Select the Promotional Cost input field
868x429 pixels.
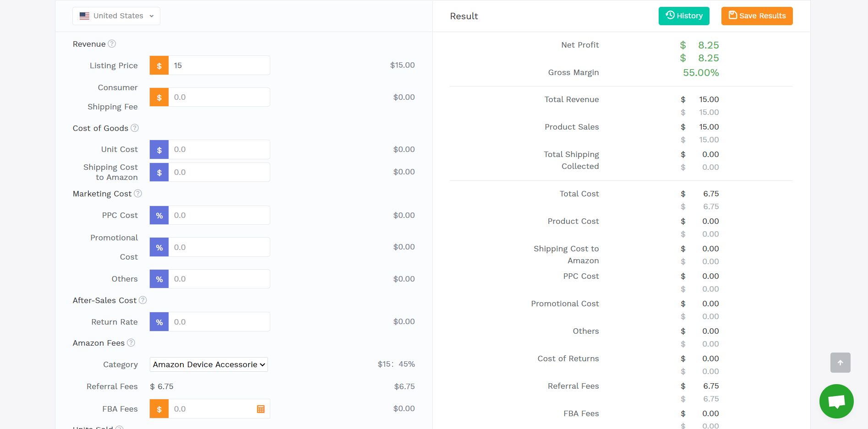click(x=219, y=247)
